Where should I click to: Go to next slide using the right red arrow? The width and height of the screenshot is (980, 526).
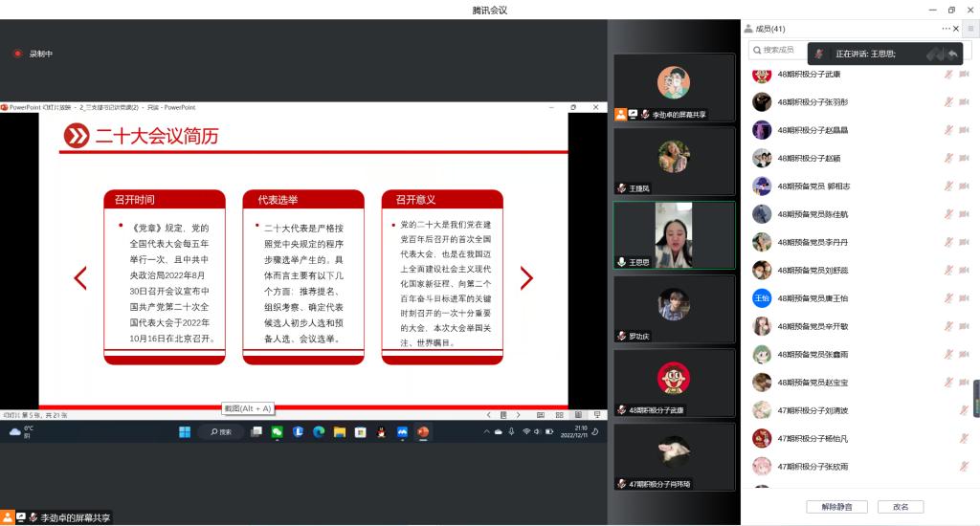point(526,278)
